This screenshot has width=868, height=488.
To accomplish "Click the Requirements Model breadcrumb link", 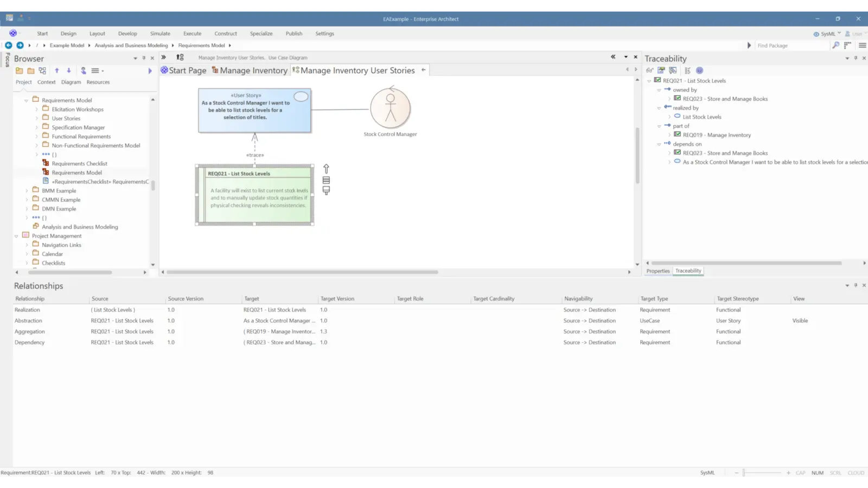I will pyautogui.click(x=202, y=45).
